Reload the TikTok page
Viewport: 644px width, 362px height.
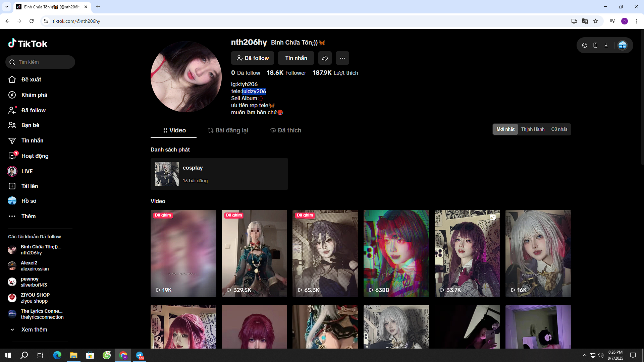point(32,21)
